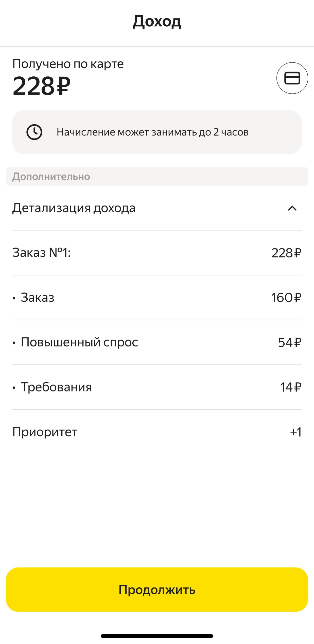Image resolution: width=314 pixels, height=644 pixels.
Task: Collapse income details using the chevron arrow
Action: [292, 208]
